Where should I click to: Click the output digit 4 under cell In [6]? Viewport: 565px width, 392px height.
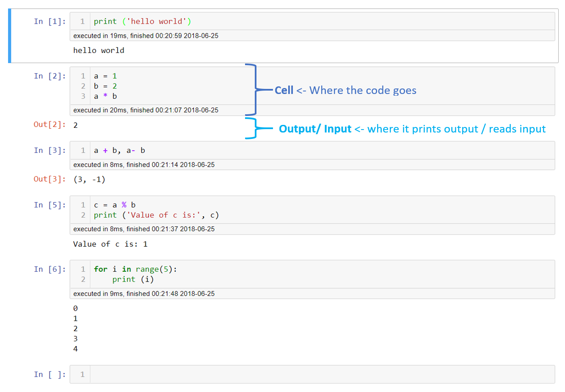[75, 349]
